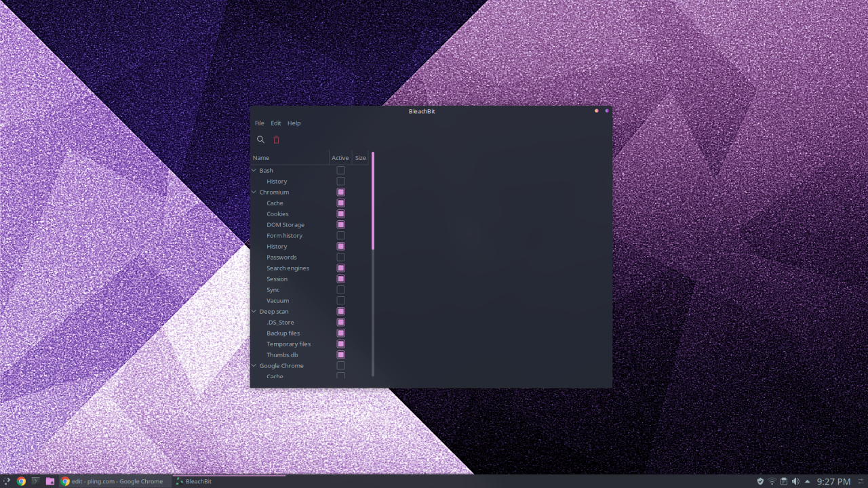This screenshot has width=868, height=488.
Task: Enable the Bash group checkbox
Action: point(340,170)
